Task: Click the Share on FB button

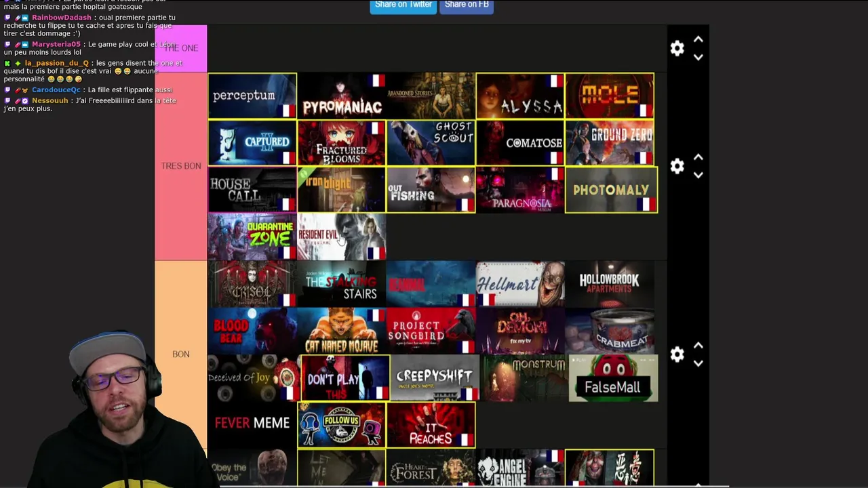Action: click(x=467, y=5)
